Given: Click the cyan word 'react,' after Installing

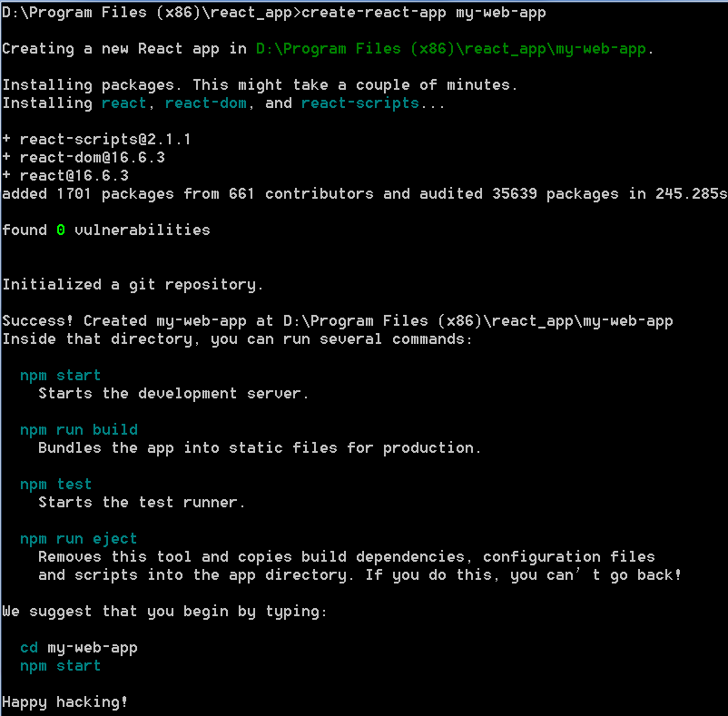Looking at the screenshot, I should tap(128, 103).
